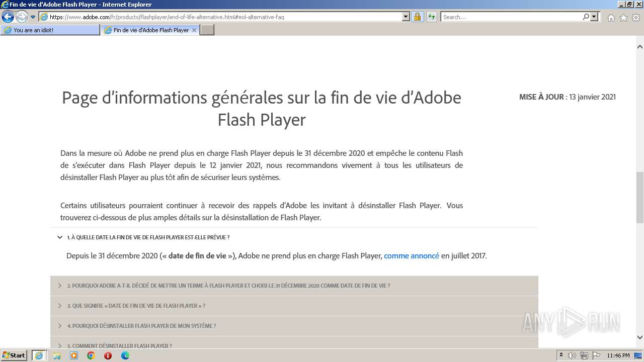Open Favorites star icon
Screen dimensions: 644x362
pos(623,18)
